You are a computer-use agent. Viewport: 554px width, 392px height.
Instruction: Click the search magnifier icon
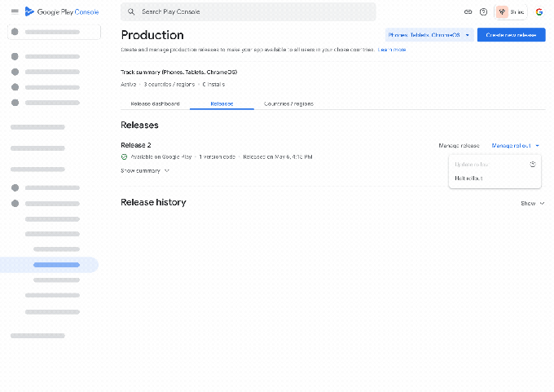[x=131, y=12]
